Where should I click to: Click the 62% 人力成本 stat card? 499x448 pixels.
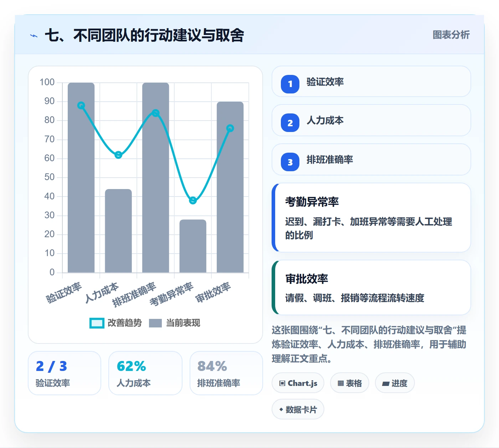(145, 373)
